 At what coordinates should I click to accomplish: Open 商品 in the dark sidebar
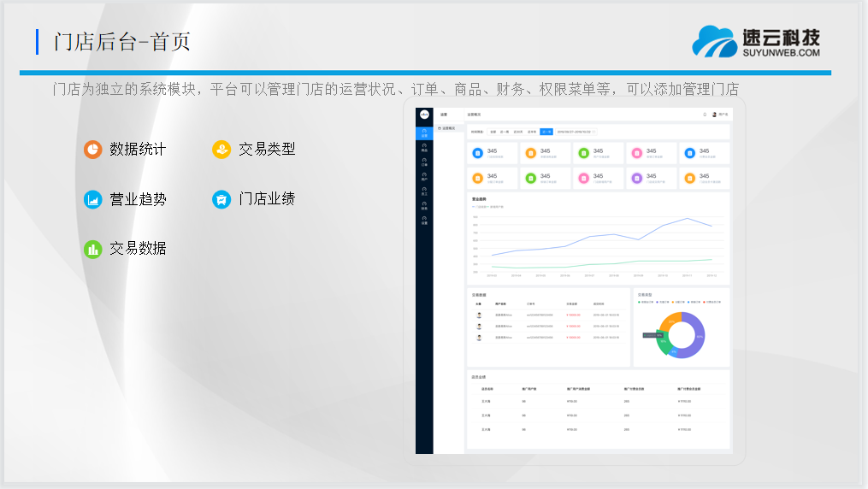424,148
